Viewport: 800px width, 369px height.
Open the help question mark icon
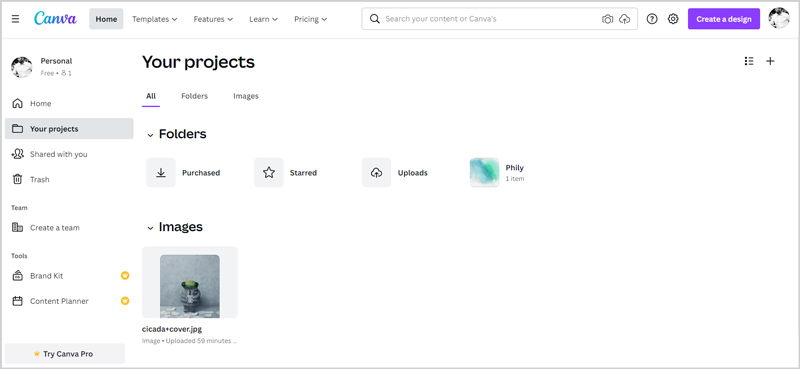click(652, 19)
